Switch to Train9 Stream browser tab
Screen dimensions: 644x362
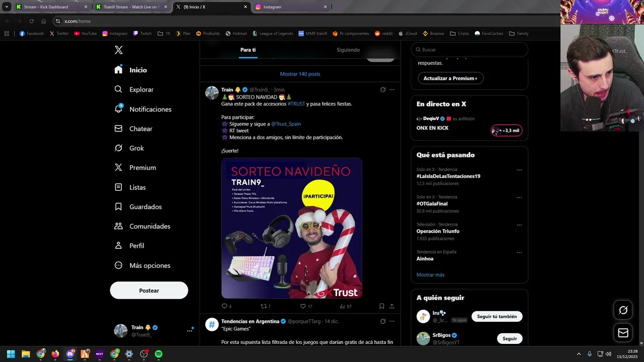(x=130, y=7)
